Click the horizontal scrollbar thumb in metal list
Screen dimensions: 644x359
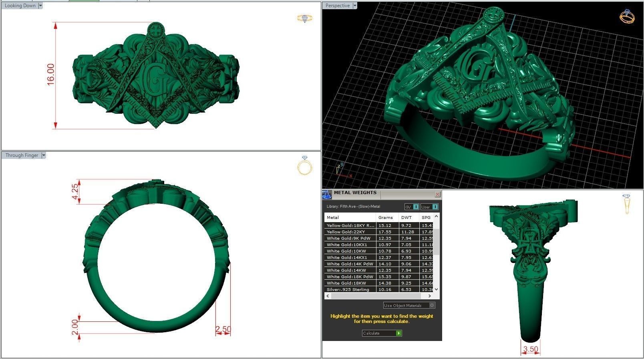tap(376, 296)
